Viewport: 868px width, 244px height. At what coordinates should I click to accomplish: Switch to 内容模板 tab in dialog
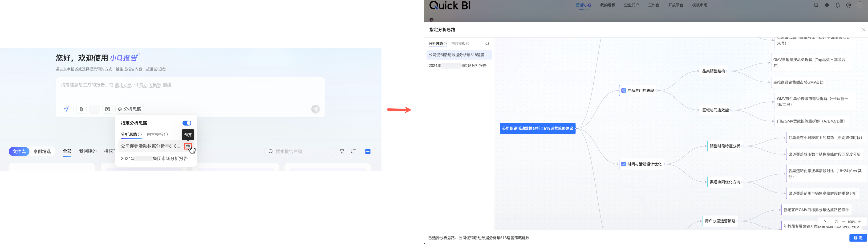click(x=458, y=43)
